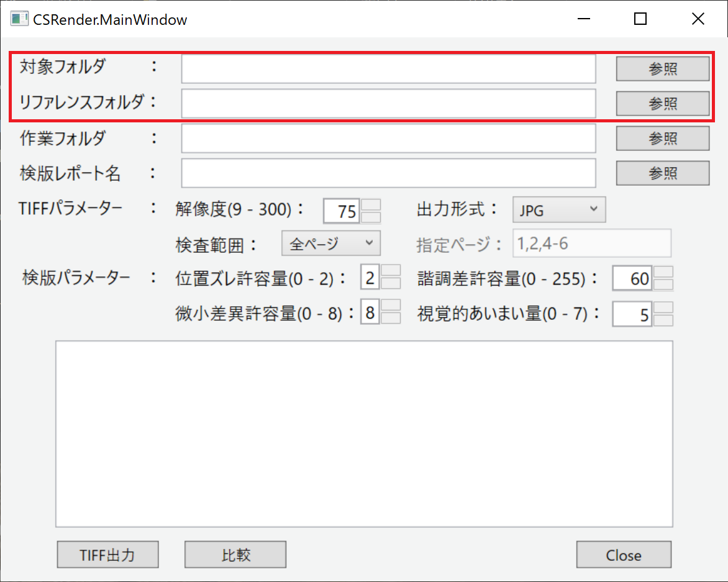Image resolution: width=728 pixels, height=582 pixels.
Task: Click 参照 next to リファレンスフォルダ
Action: (662, 103)
